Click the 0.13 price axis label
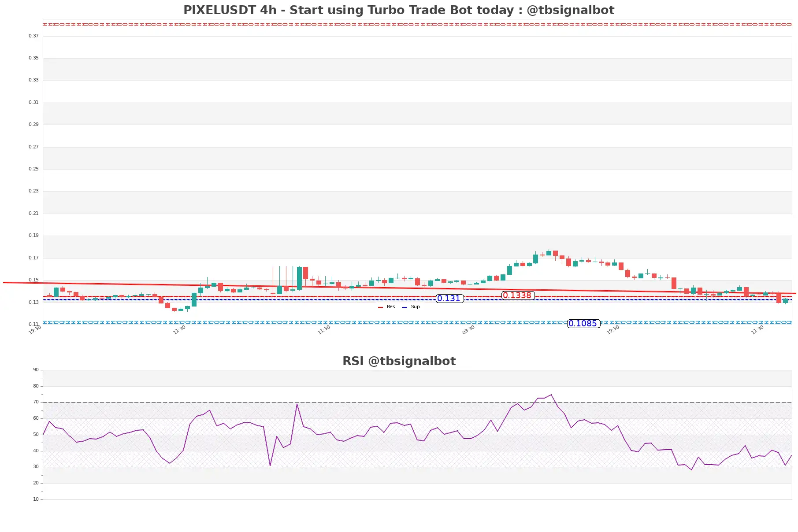The width and height of the screenshot is (798, 532). (x=33, y=303)
